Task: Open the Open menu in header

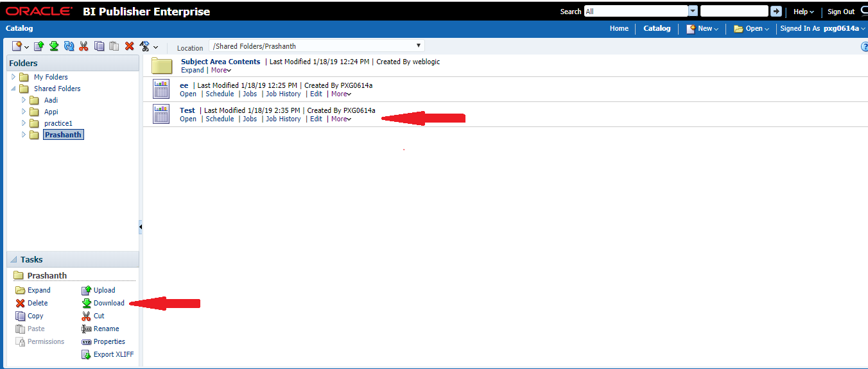Action: coord(751,28)
